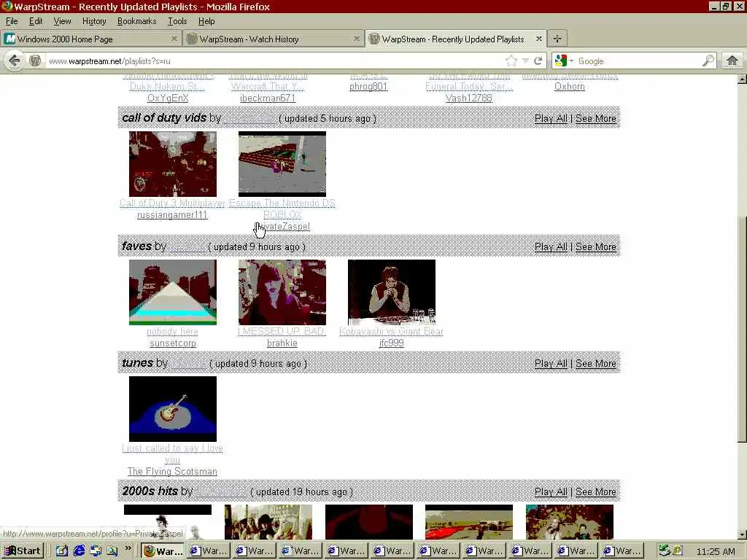
Task: See More of the tunes playlist
Action: pos(595,363)
